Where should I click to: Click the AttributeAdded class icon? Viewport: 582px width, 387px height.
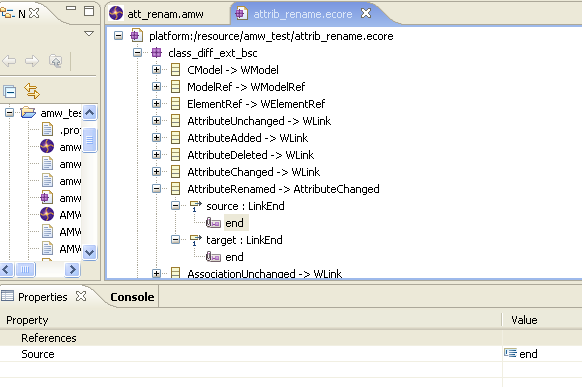pyautogui.click(x=175, y=138)
